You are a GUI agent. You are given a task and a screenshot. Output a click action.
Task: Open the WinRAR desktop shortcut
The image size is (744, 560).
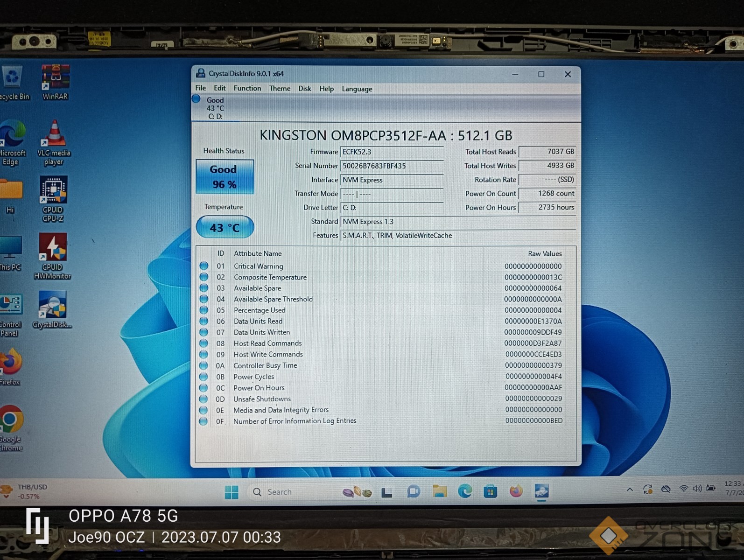pyautogui.click(x=55, y=82)
